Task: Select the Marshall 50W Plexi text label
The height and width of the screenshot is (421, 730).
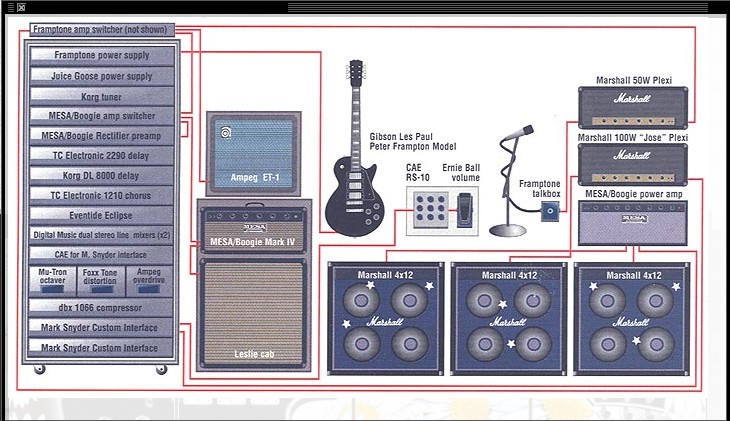Action: 634,80
